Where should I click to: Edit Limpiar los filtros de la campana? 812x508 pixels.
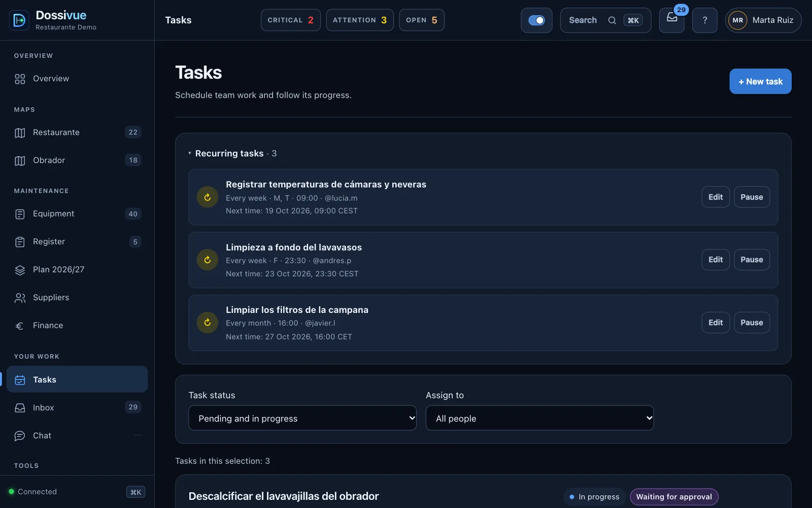pos(716,323)
